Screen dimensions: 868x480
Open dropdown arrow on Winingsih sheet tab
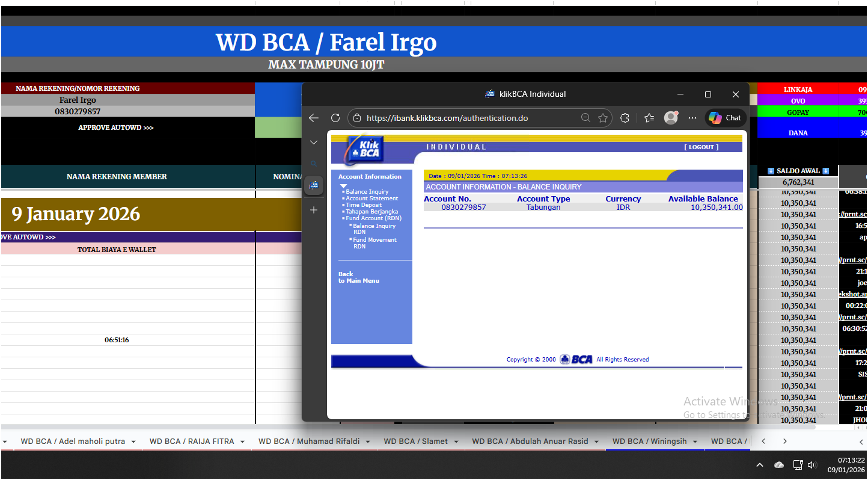(695, 442)
